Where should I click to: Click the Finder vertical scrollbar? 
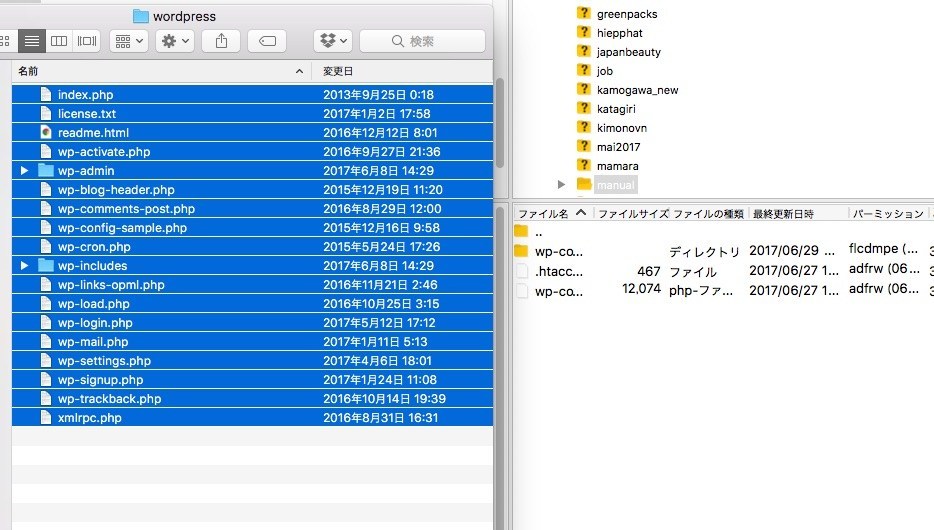coord(500,122)
